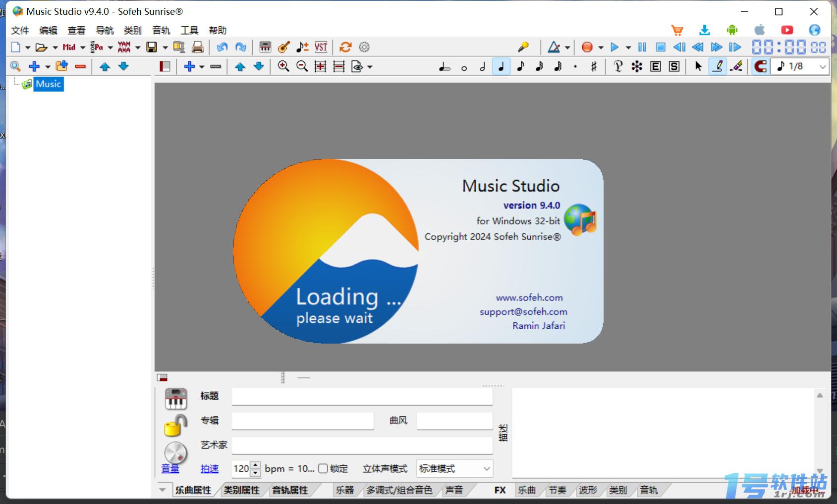
Task: Select the quarter note duration
Action: pyautogui.click(x=502, y=66)
